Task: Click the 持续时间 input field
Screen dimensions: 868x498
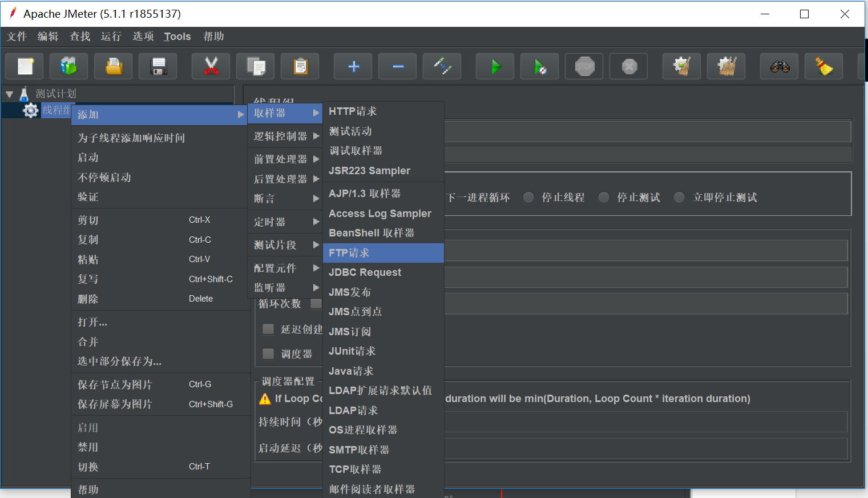Action: pyautogui.click(x=645, y=422)
